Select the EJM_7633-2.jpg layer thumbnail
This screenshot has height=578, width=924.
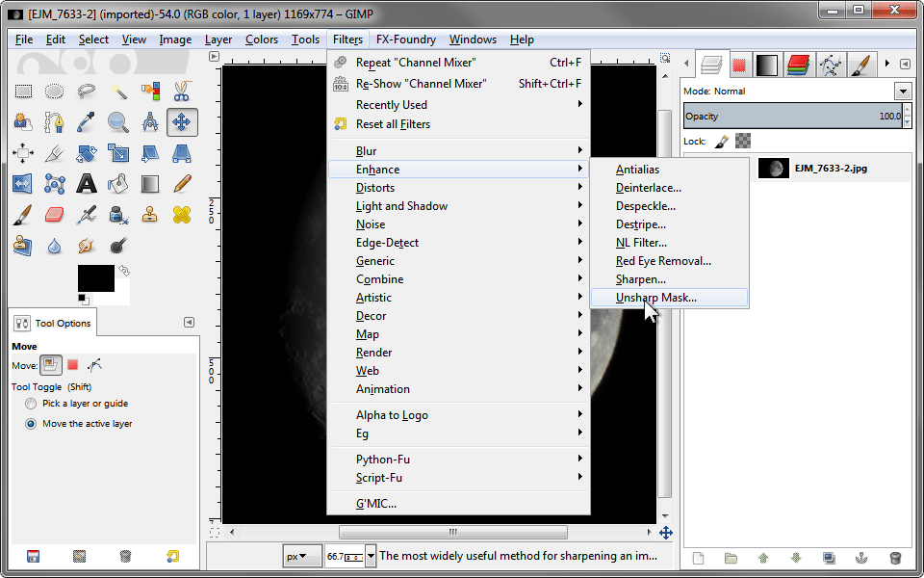773,167
